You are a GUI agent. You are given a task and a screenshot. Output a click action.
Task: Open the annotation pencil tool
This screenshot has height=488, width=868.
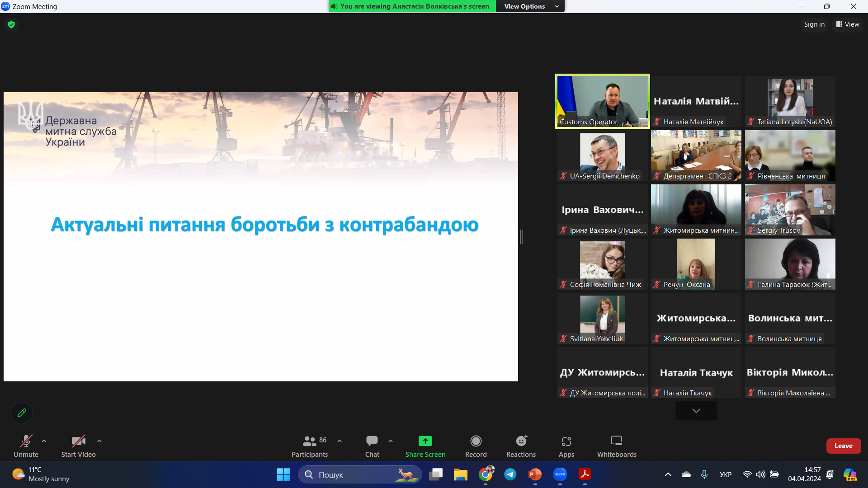coord(21,413)
